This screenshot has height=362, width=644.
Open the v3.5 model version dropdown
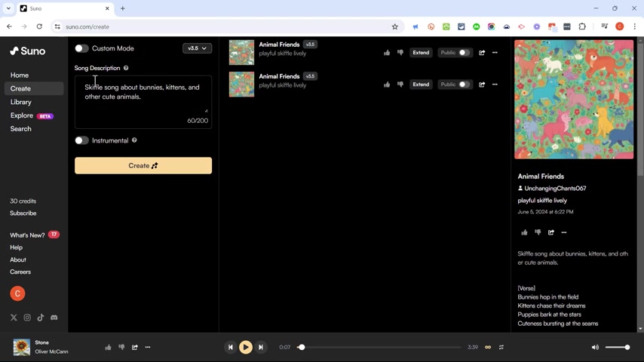(197, 48)
